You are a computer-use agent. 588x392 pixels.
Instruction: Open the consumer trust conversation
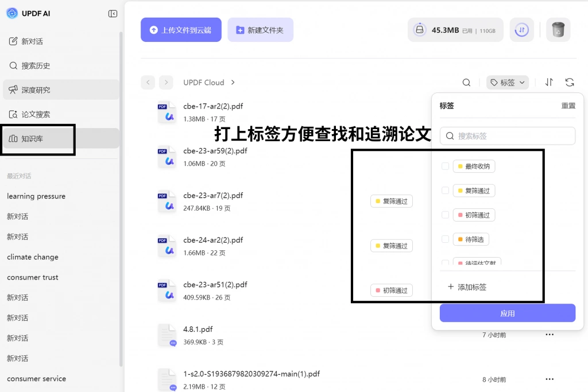(x=33, y=277)
